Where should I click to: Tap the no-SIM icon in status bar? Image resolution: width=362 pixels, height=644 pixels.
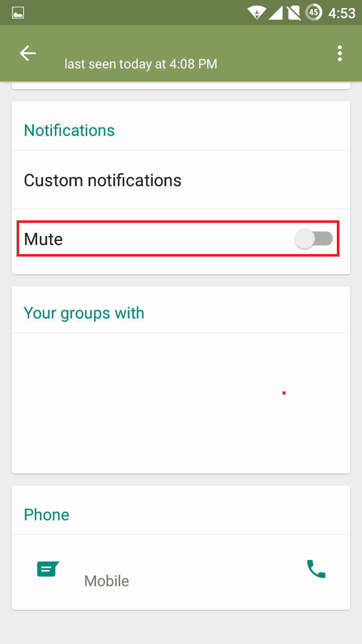point(294,13)
